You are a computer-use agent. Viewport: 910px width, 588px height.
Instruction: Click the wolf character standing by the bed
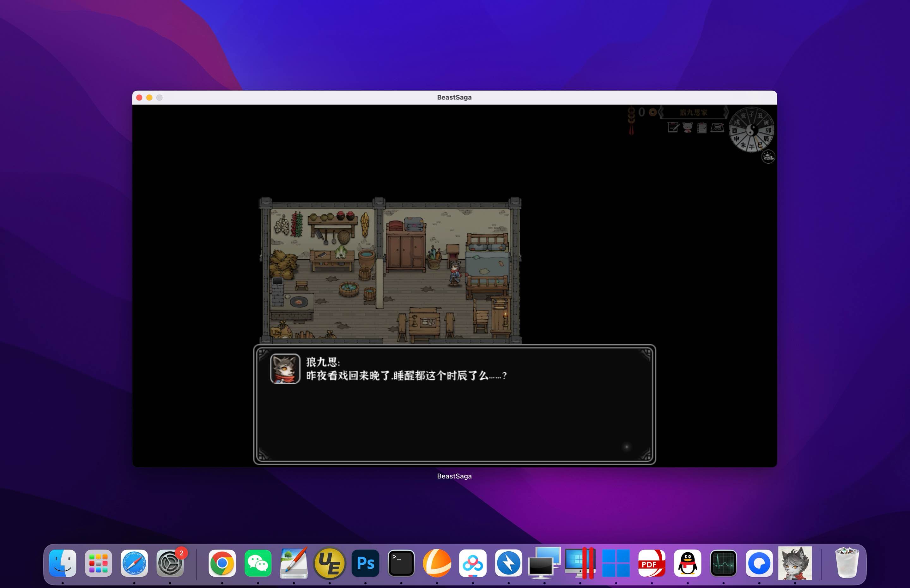[455, 273]
